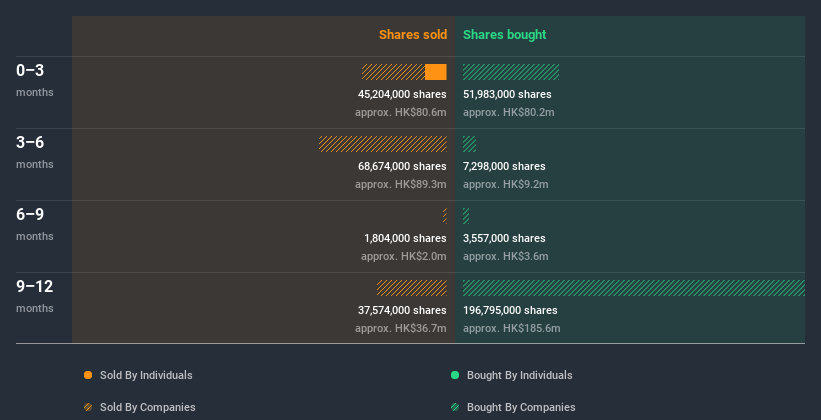Click the approx. HK$80.6m text
821x420 pixels.
pyautogui.click(x=401, y=113)
